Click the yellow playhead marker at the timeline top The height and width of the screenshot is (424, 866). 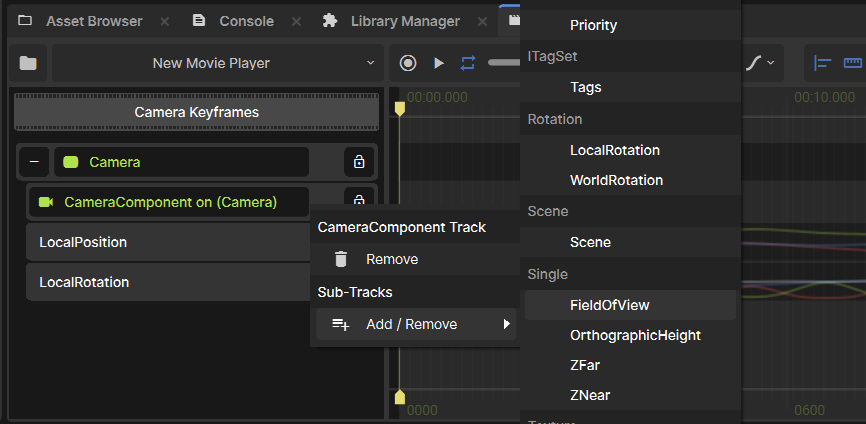400,108
